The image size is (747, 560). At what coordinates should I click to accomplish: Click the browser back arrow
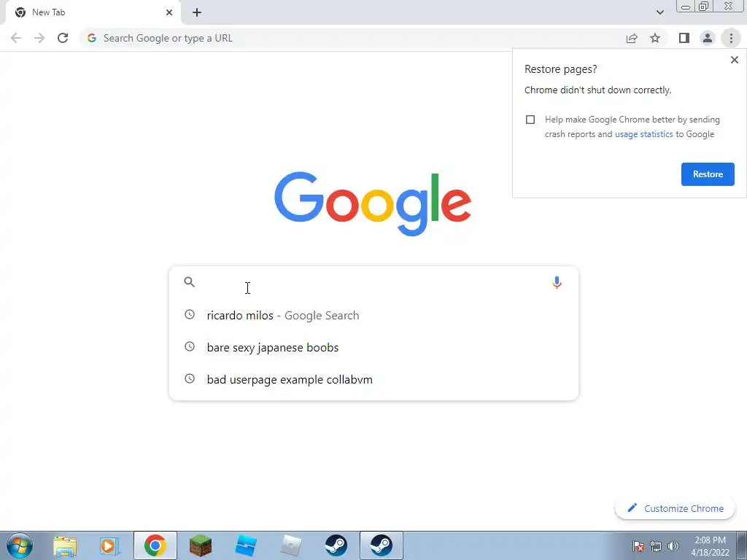click(16, 38)
